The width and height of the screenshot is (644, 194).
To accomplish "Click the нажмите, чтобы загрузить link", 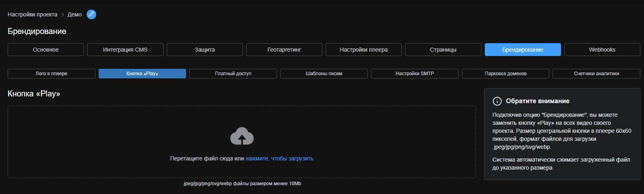I will click(x=279, y=158).
